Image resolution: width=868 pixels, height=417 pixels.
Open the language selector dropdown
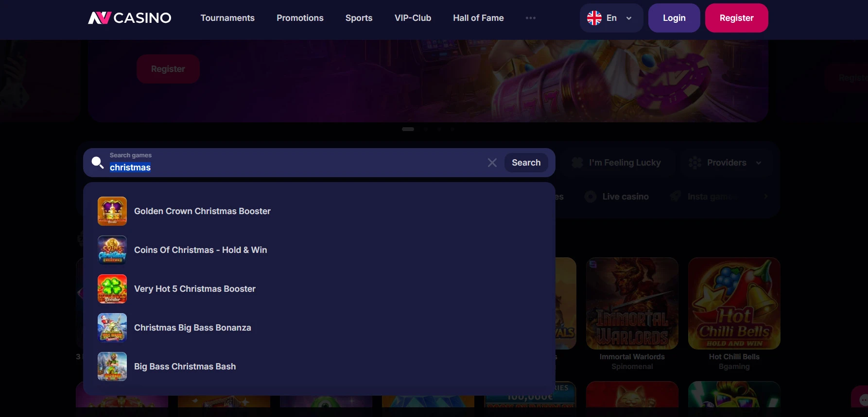pos(611,18)
